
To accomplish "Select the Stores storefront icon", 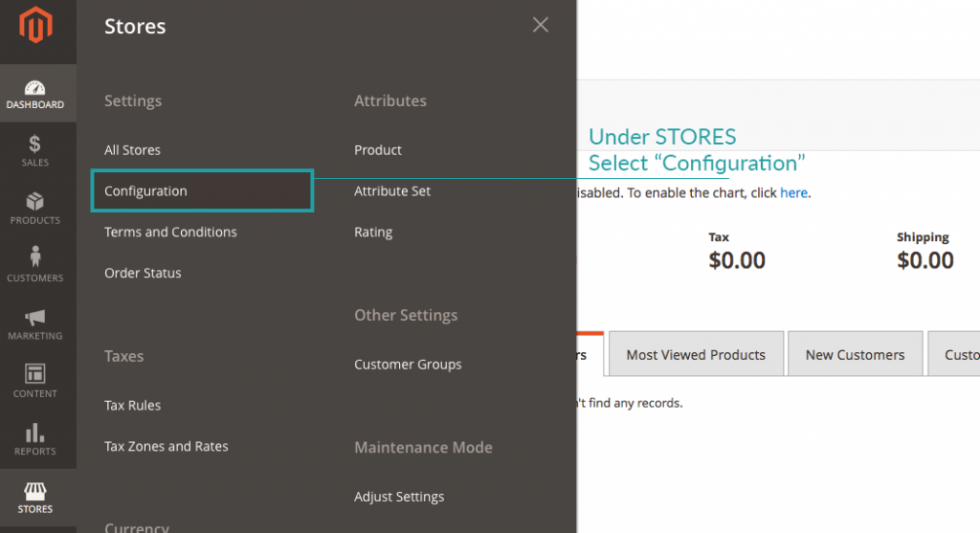I will pos(35,491).
